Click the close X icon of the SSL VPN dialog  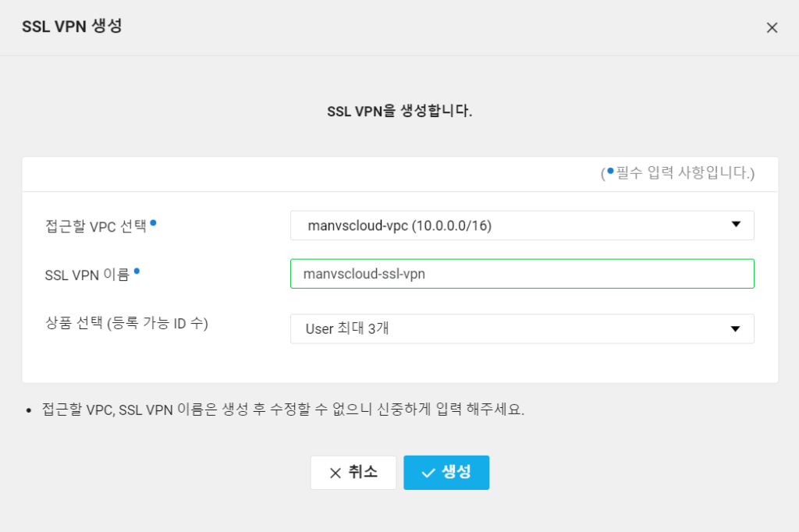pyautogui.click(x=772, y=27)
